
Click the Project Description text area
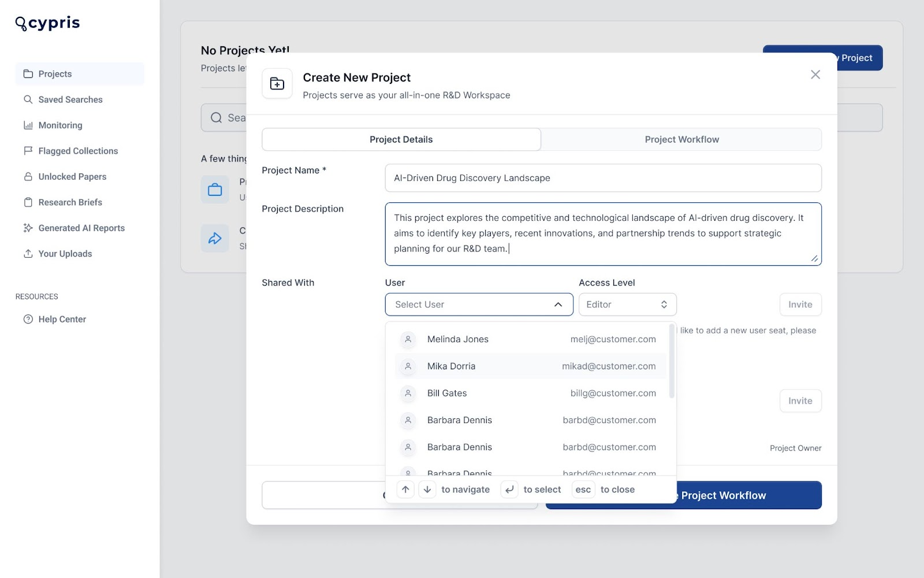[603, 234]
